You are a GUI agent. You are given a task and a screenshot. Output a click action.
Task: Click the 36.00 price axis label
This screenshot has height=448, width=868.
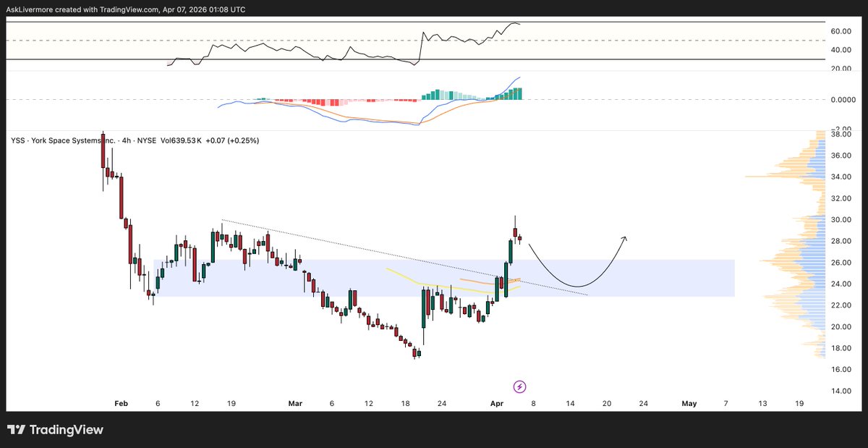point(840,156)
